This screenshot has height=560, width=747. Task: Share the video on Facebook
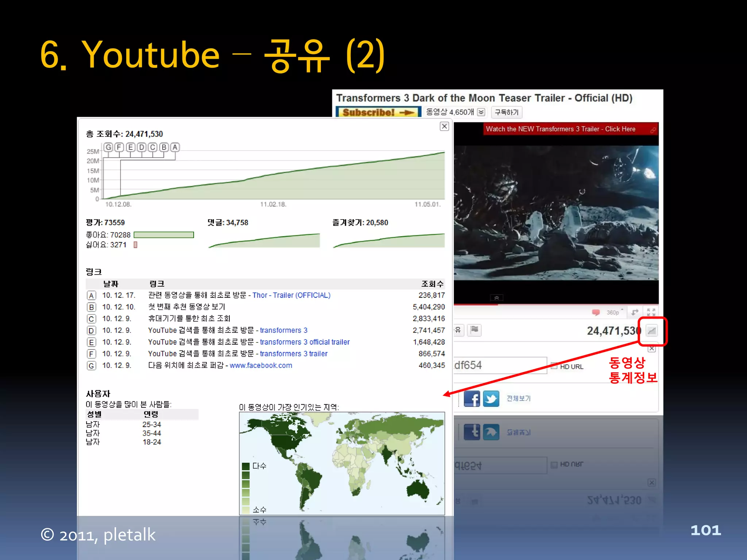(472, 398)
